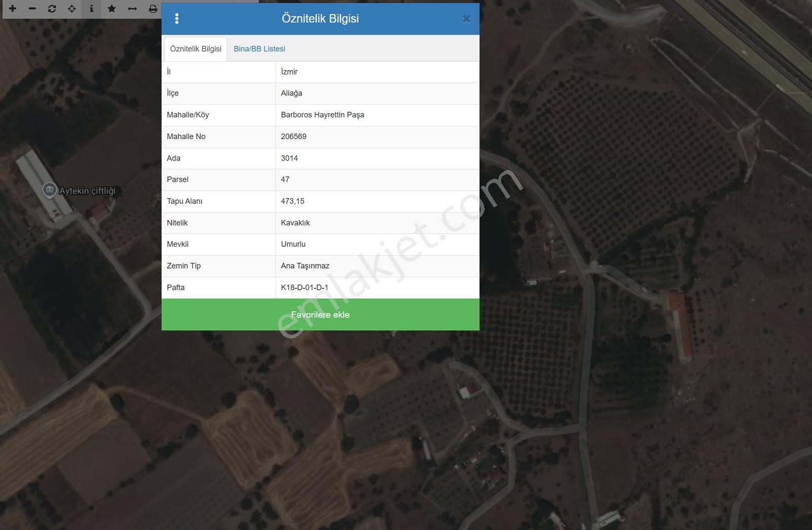The height and width of the screenshot is (530, 812).
Task: Open the three-dot options menu
Action: tap(177, 19)
